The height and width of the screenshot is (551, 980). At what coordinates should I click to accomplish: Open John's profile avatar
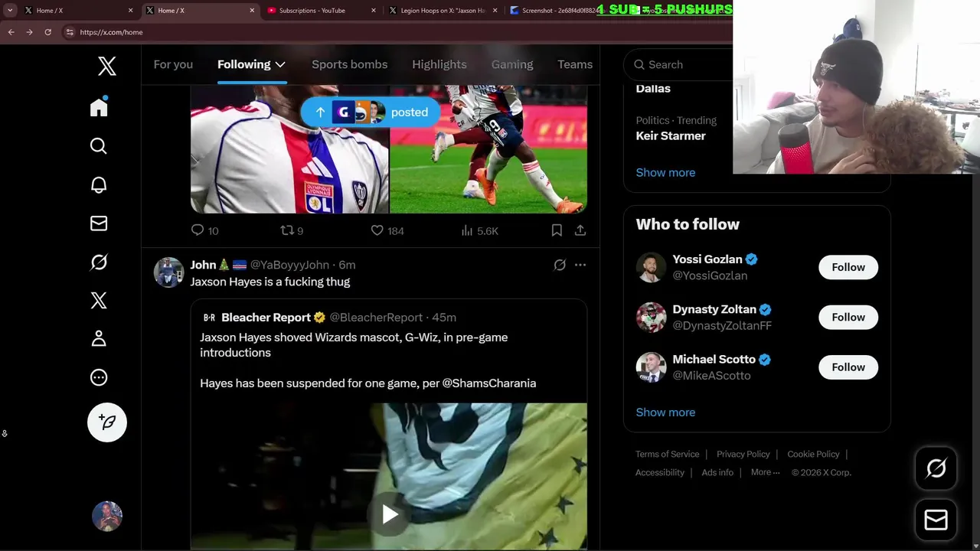(x=168, y=272)
